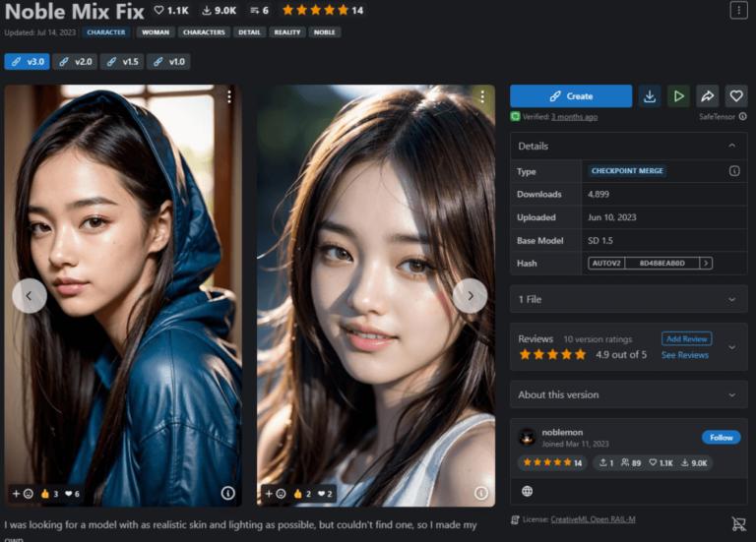Open options menu on the right image
Viewport: 756px width, 542px height.
[x=481, y=96]
